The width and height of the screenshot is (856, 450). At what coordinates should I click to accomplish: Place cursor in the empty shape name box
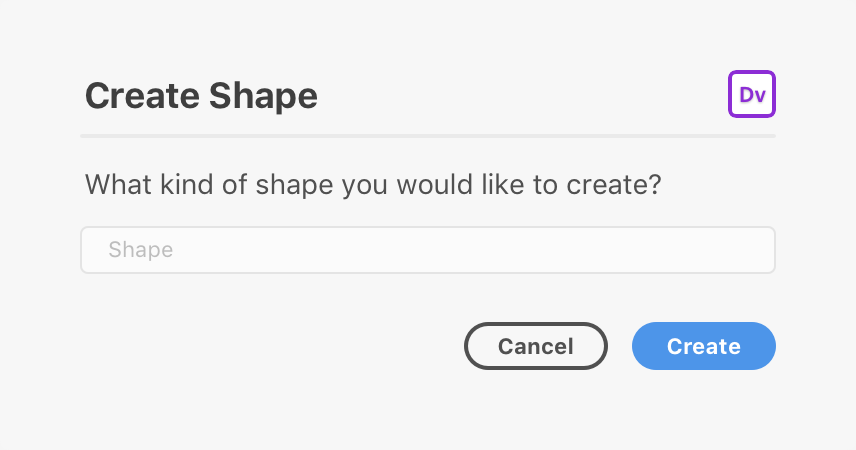[x=428, y=250]
